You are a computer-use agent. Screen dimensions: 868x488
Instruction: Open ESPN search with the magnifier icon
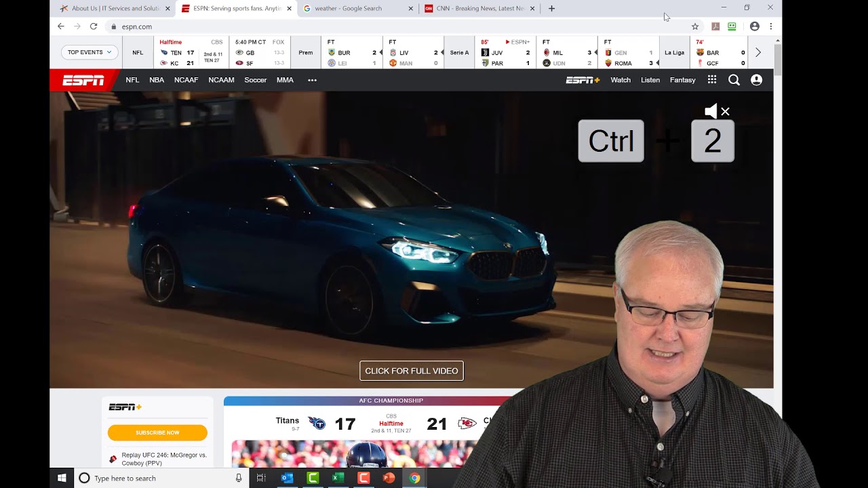[x=734, y=80]
